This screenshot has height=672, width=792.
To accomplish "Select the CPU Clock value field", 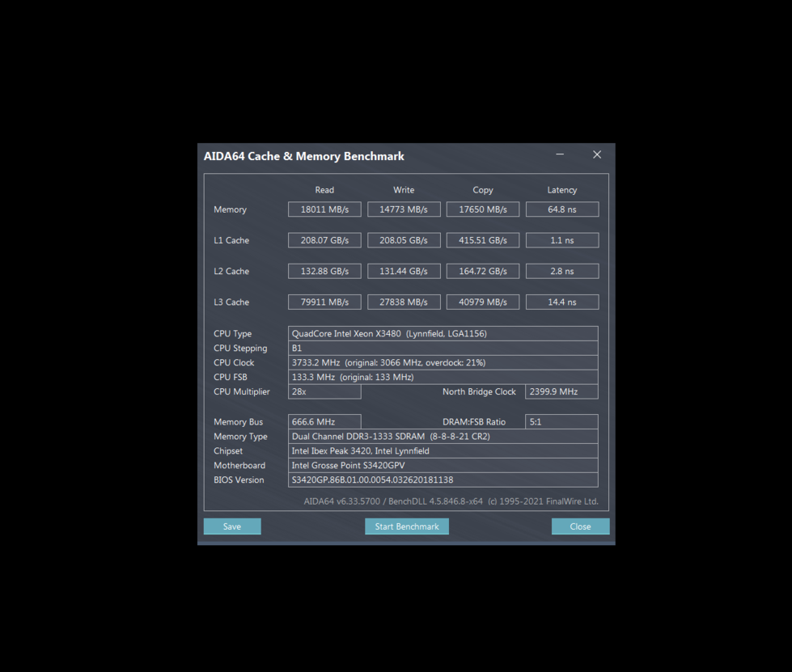I will point(443,362).
